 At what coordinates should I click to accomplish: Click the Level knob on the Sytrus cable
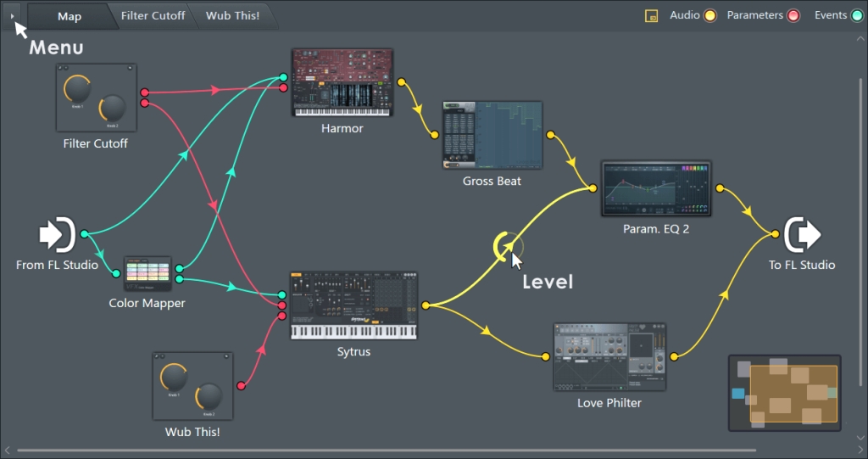[x=507, y=246]
